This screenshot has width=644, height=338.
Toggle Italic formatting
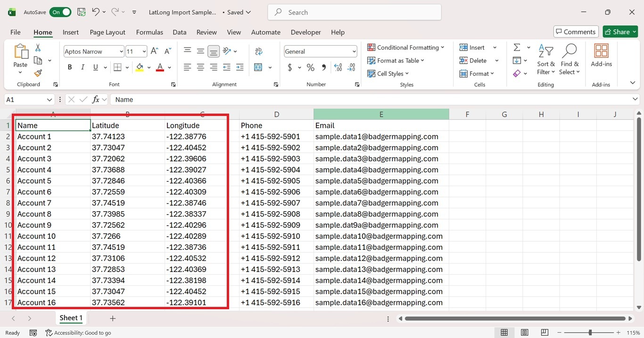click(x=83, y=67)
